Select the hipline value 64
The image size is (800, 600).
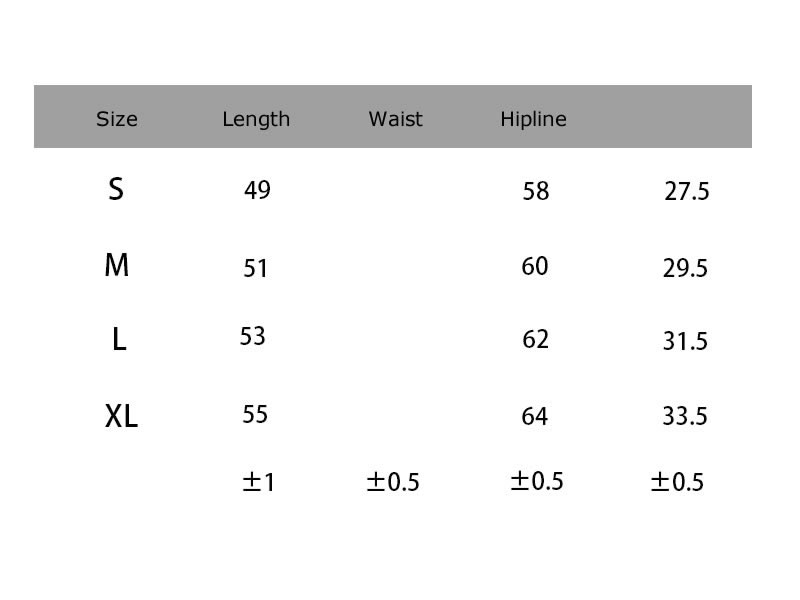(535, 416)
